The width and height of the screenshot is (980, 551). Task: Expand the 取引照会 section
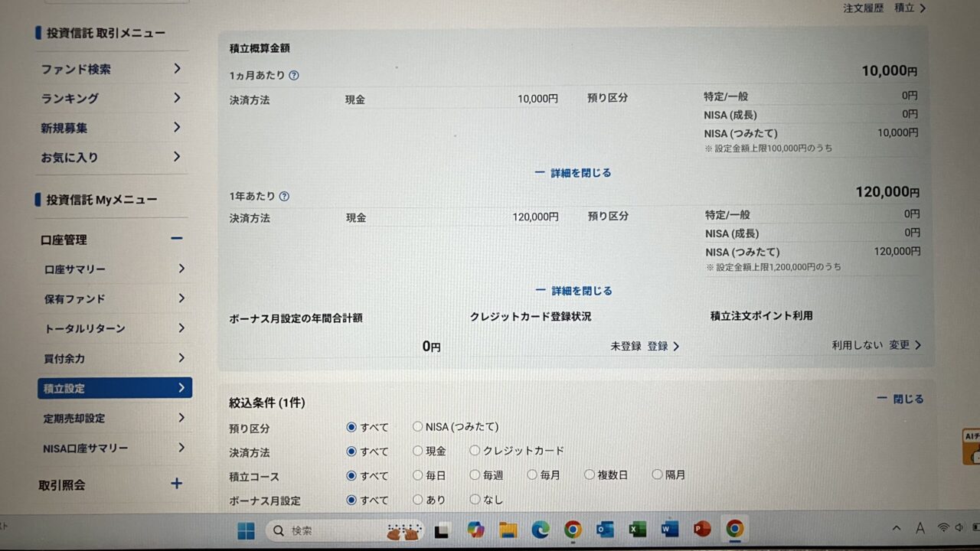[177, 484]
